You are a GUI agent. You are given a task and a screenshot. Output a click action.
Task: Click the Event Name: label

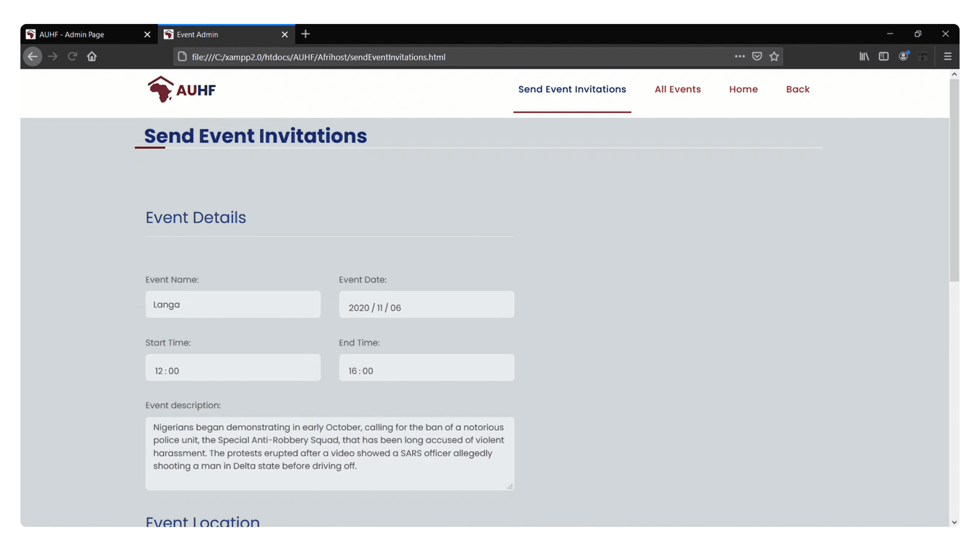172,280
